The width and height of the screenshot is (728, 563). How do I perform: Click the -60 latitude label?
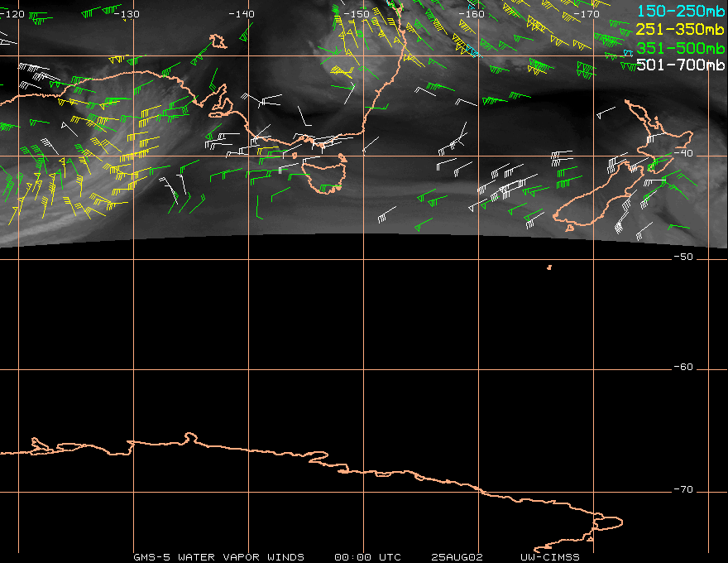[x=683, y=367]
